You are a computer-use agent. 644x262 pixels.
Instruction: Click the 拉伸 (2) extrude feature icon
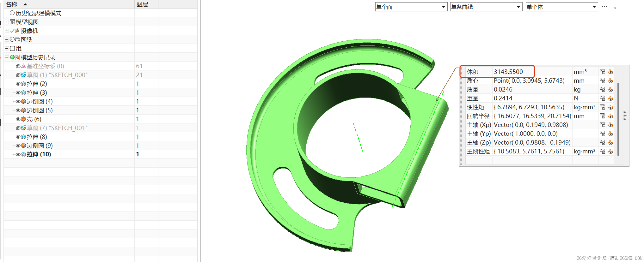pyautogui.click(x=23, y=84)
